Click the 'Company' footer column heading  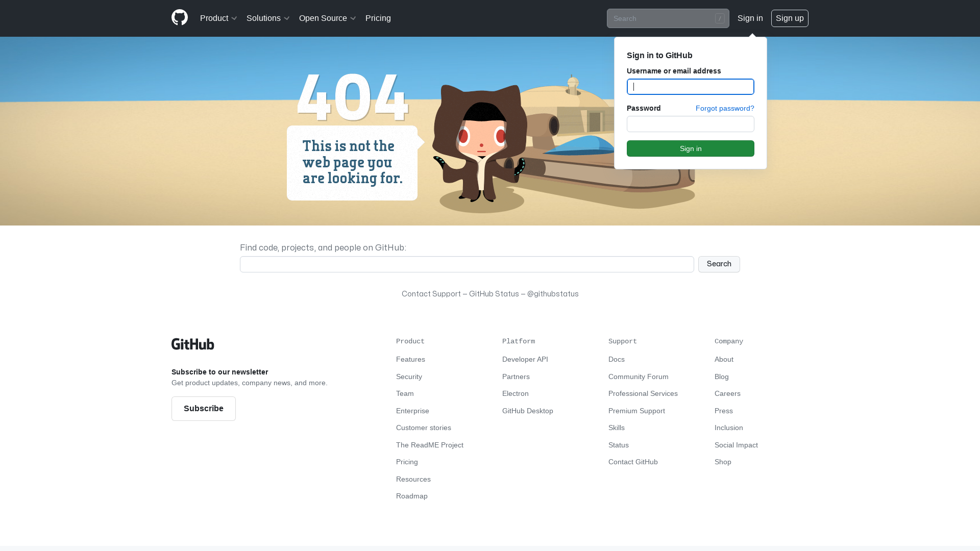[x=729, y=341]
